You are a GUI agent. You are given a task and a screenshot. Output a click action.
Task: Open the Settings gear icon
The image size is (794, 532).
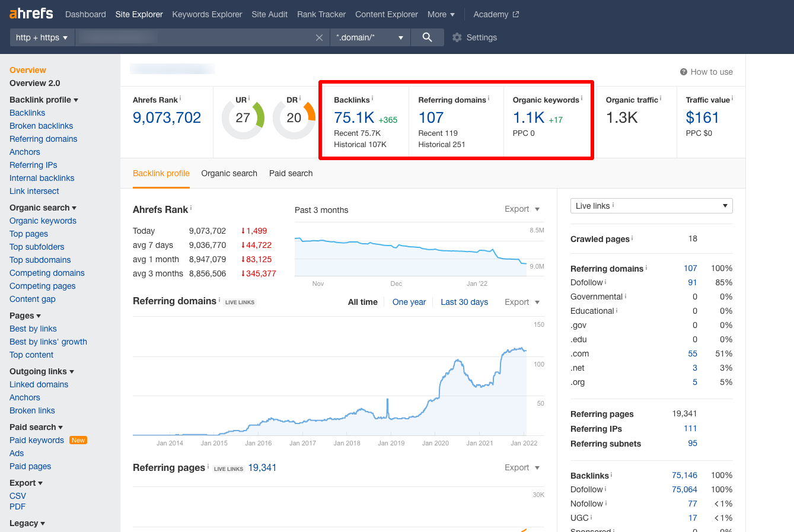pos(457,37)
